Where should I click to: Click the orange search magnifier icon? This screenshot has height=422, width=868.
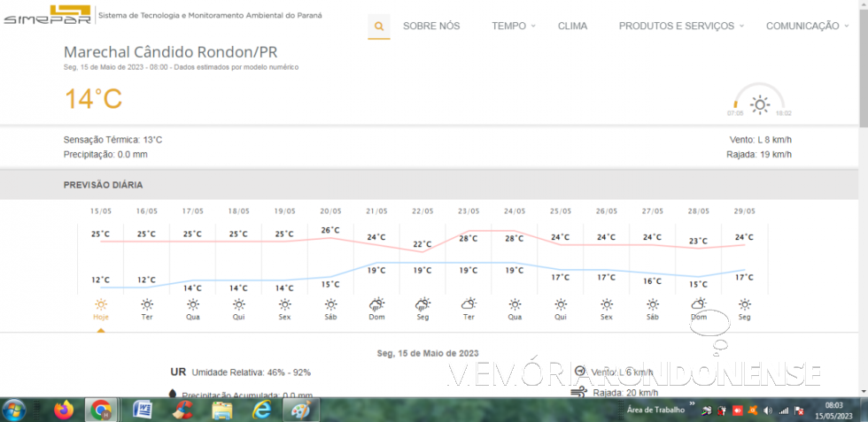379,27
